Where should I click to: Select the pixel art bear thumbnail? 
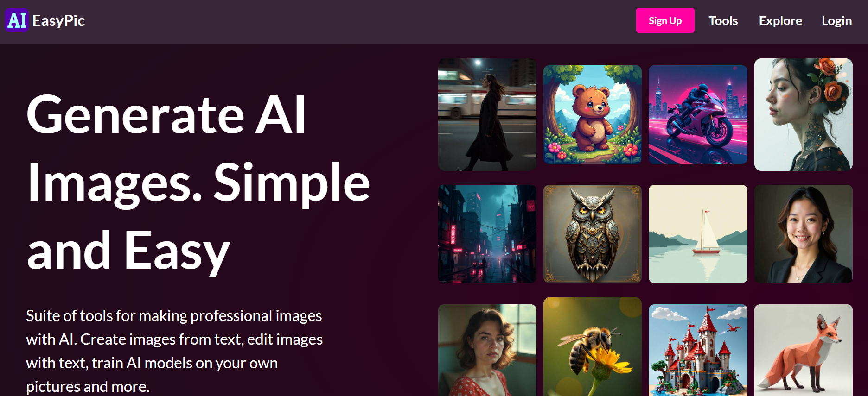(x=593, y=114)
